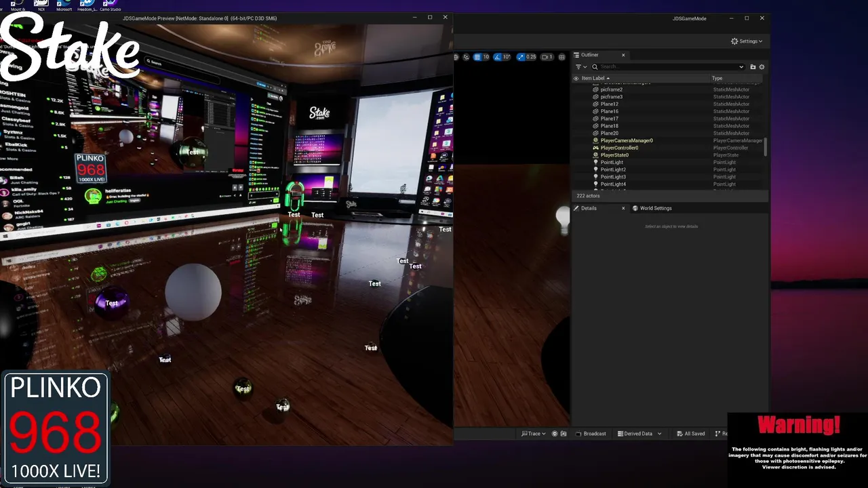Screen dimensions: 868x488
Task: Click the 222 actors status text
Action: 588,196
